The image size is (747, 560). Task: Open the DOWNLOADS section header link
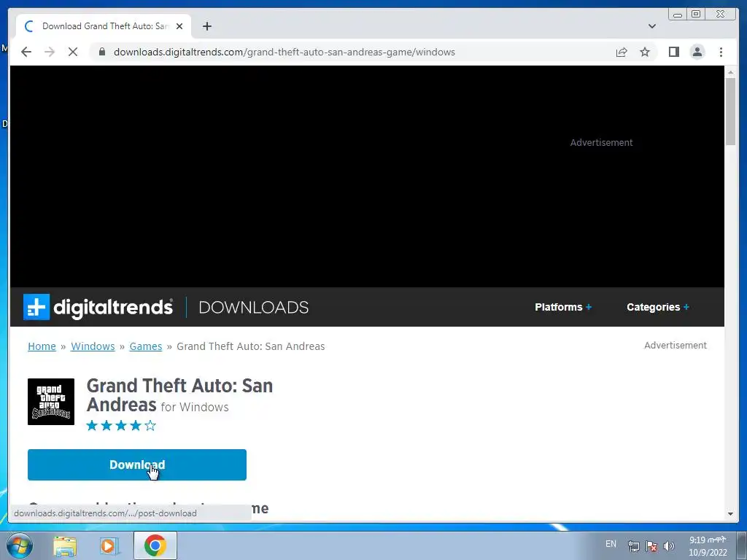[253, 308]
